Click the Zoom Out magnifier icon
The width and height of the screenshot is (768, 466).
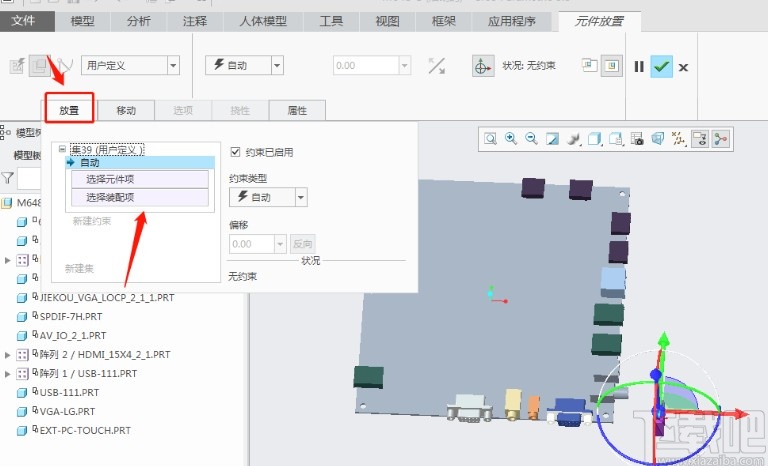tap(531, 139)
